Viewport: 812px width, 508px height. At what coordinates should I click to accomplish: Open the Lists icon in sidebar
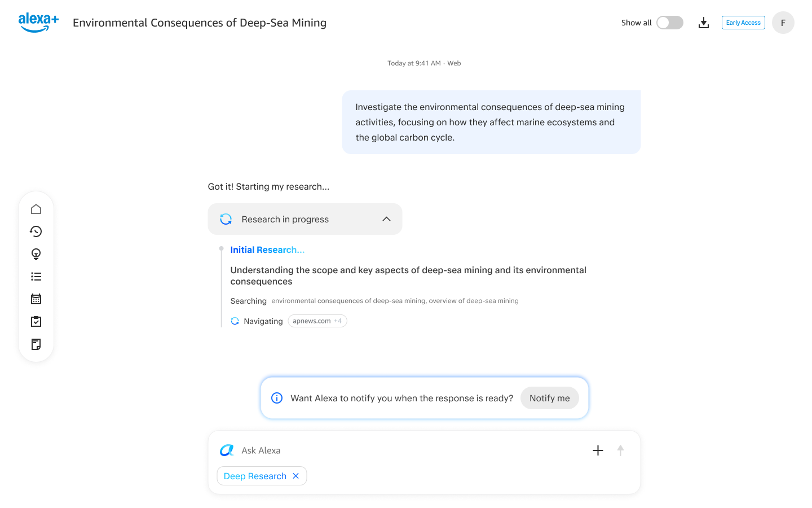point(36,277)
